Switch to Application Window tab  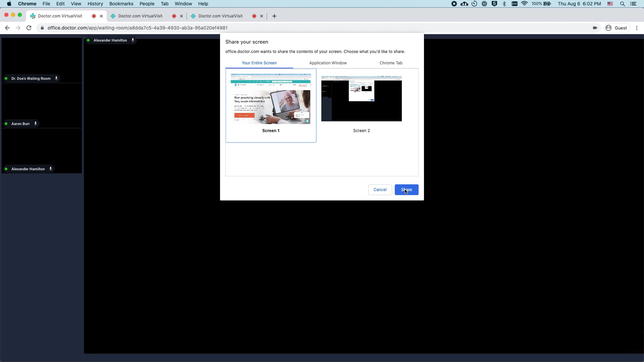point(328,63)
